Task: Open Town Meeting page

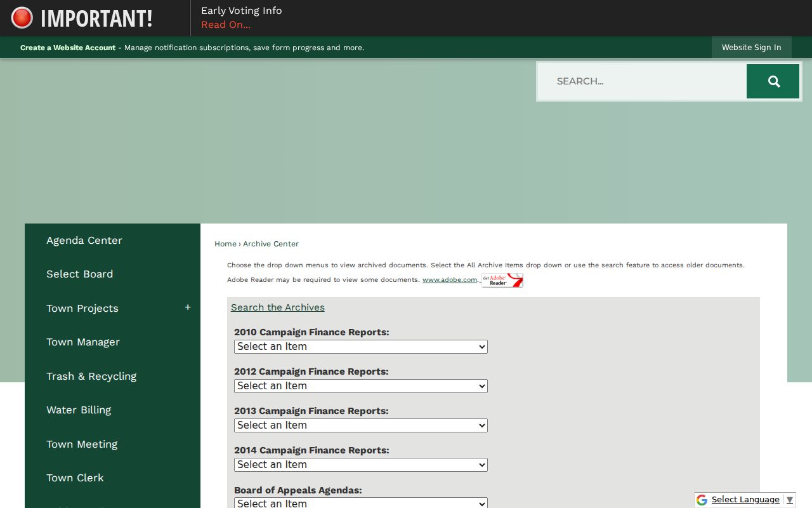Action: click(82, 444)
